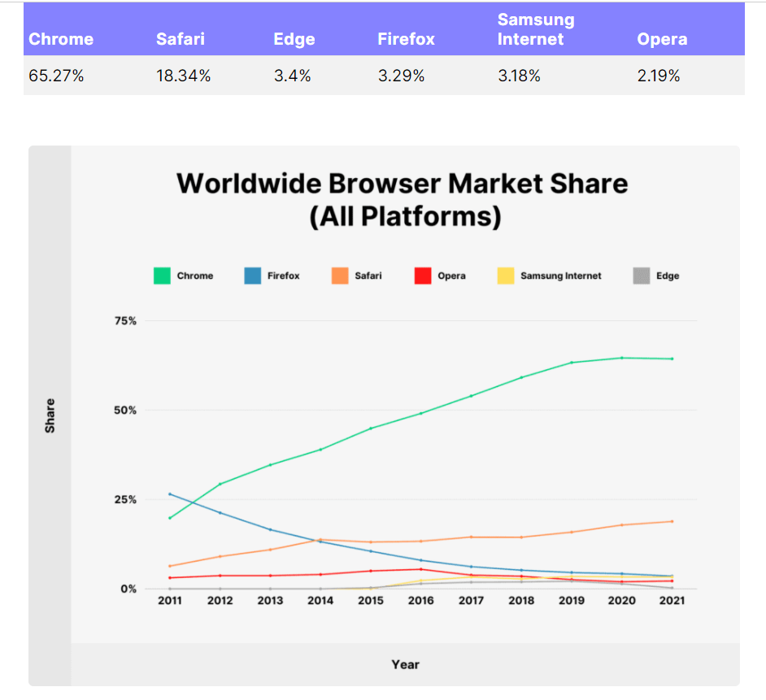Click the yellow Samsung Internet legend swatch
The image size is (766, 700).
tap(506, 276)
